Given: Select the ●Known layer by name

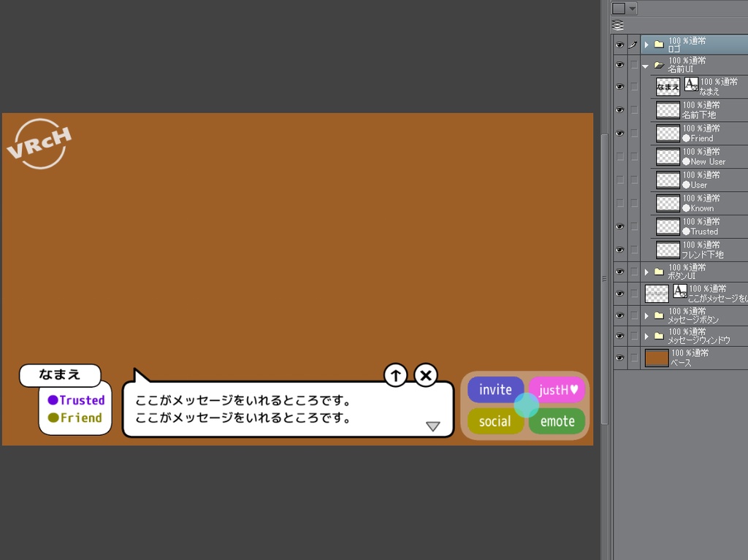Looking at the screenshot, I should pos(698,209).
